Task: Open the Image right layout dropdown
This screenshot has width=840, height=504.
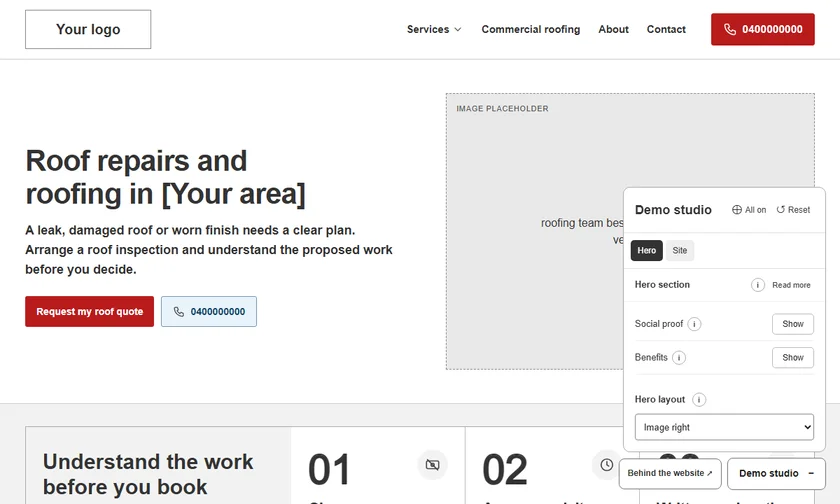Action: pos(724,427)
